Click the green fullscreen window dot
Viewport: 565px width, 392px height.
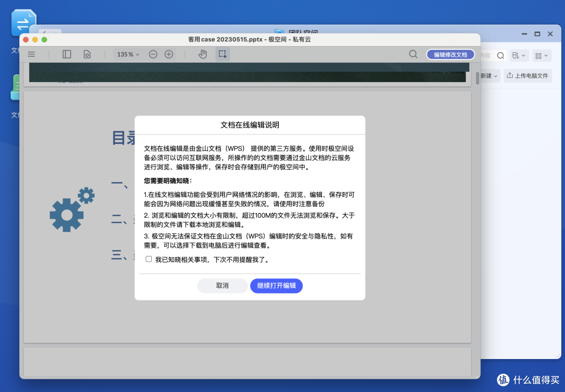point(44,40)
